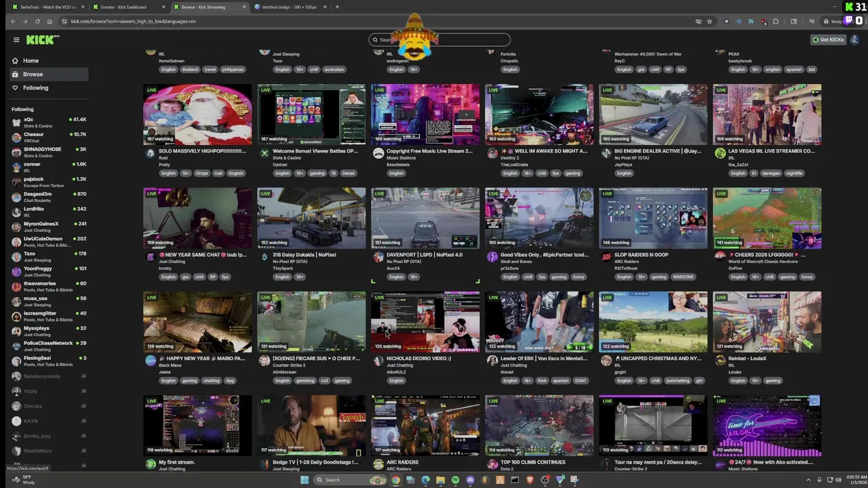Open xQc channel in Following list
This screenshot has width=868, height=488.
click(x=49, y=122)
